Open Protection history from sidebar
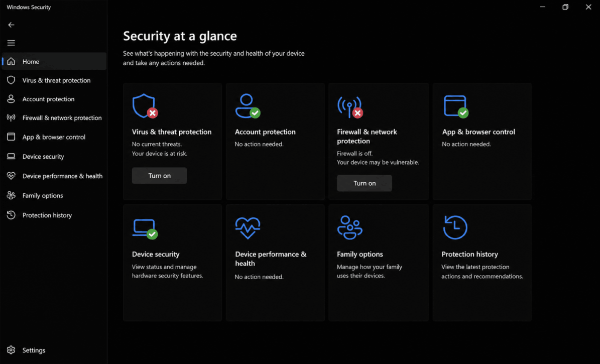600x364 pixels. [54, 215]
